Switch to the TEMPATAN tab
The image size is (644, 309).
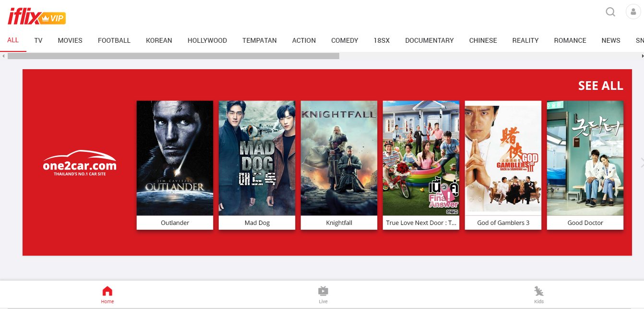(260, 40)
